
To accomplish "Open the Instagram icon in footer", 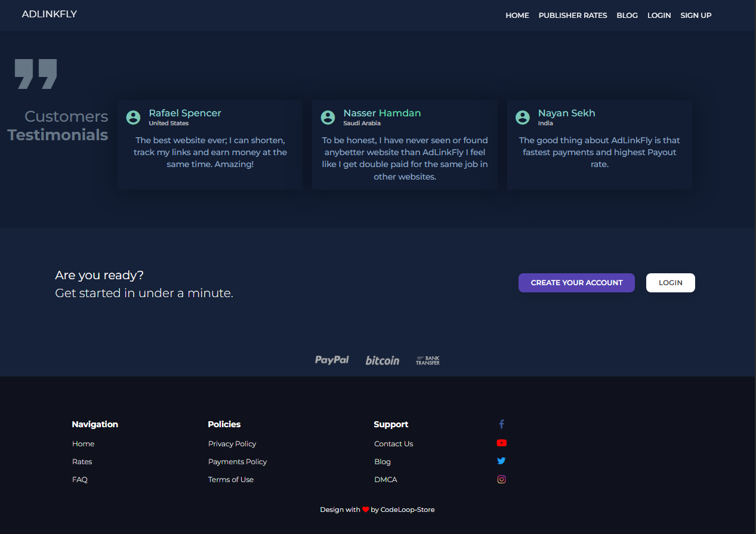I will 501,479.
